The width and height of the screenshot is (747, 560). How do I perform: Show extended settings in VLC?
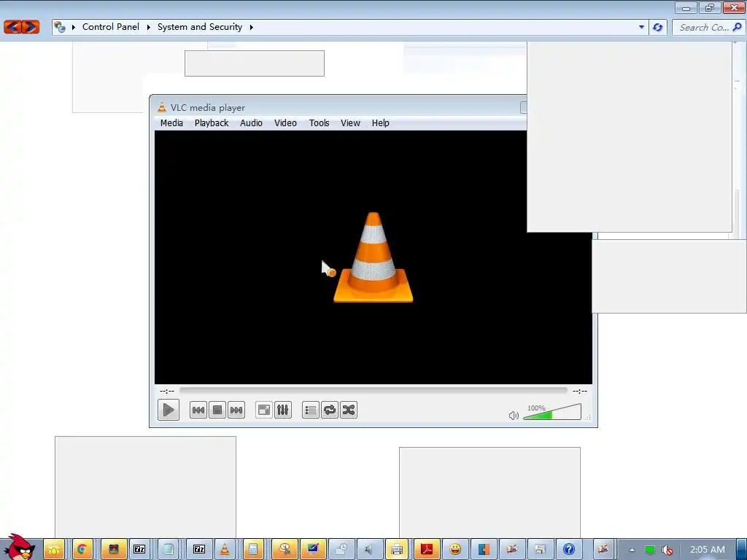pyautogui.click(x=283, y=410)
